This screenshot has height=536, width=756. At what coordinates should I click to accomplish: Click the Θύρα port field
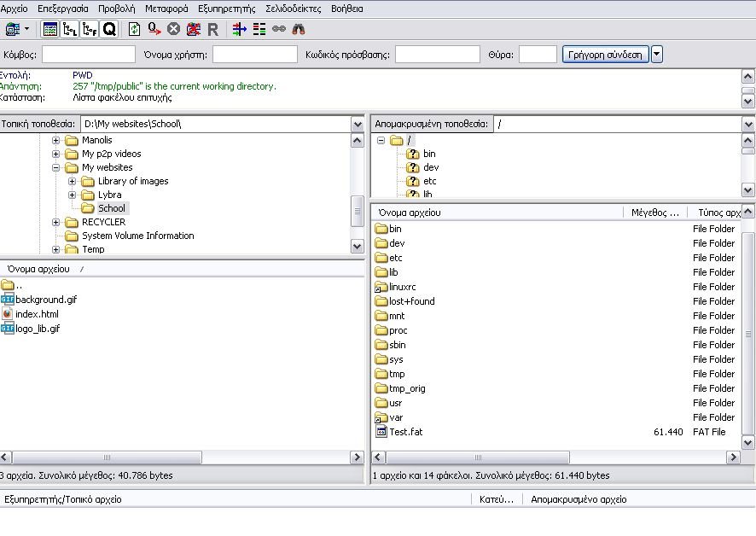pyautogui.click(x=538, y=55)
